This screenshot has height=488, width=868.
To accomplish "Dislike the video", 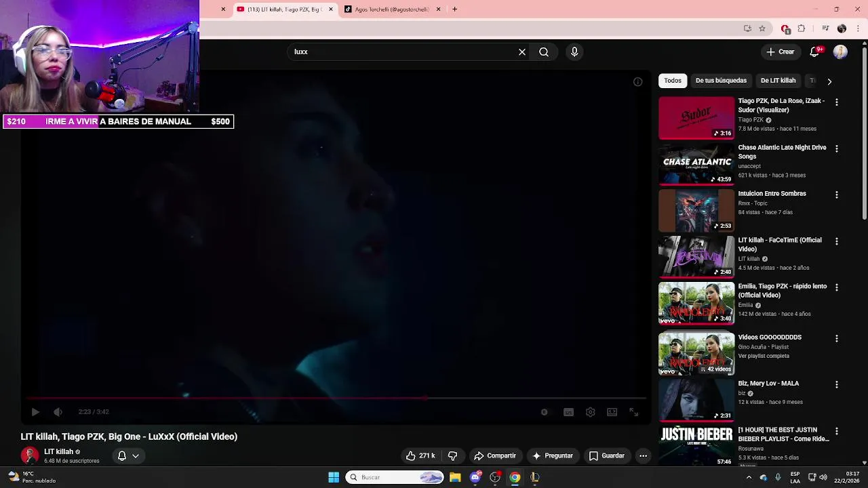I will pyautogui.click(x=452, y=455).
